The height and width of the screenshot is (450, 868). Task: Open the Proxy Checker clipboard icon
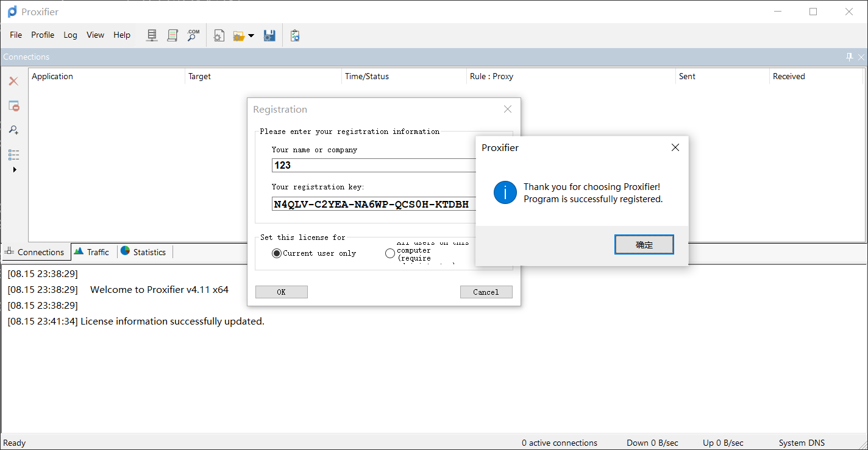295,36
